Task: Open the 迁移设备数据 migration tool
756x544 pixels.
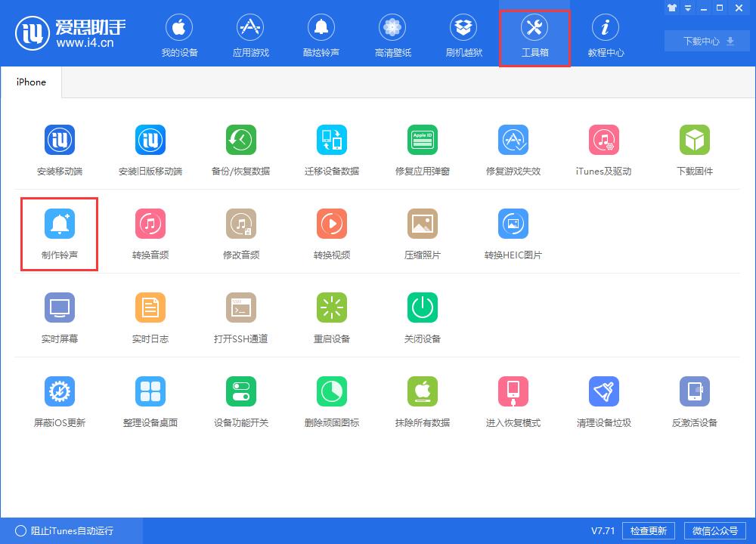Action: (x=331, y=149)
